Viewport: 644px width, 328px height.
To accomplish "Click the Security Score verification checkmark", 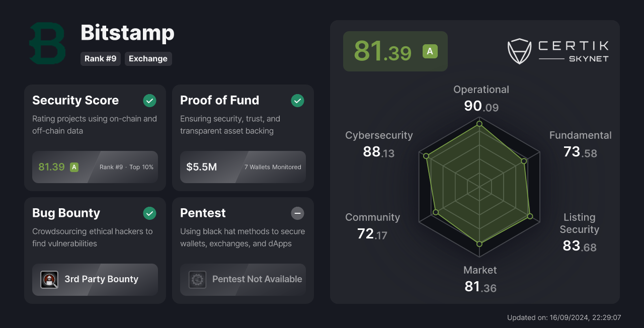I will coord(149,101).
